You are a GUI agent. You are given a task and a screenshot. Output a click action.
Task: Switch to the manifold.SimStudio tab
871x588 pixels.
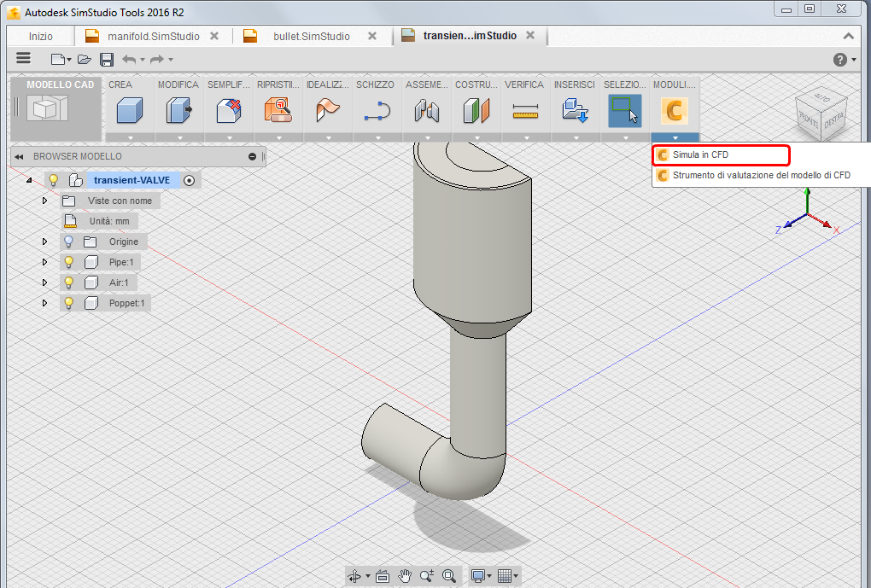153,36
